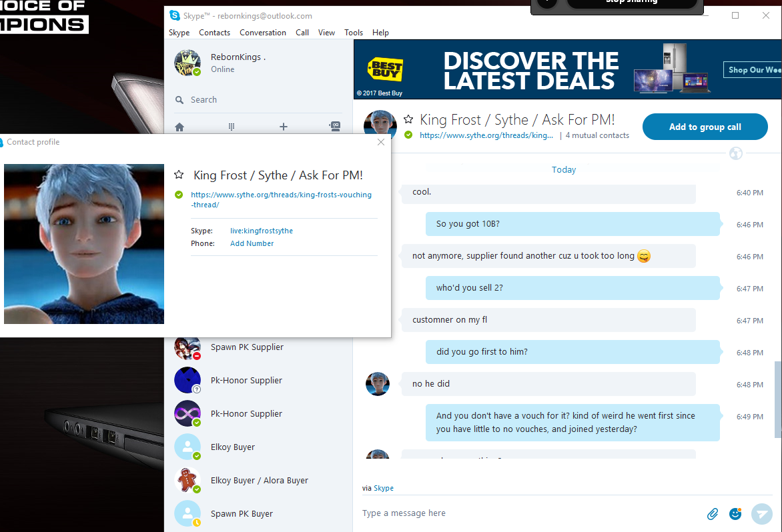Click the chat vertical scrollbar

click(x=778, y=399)
